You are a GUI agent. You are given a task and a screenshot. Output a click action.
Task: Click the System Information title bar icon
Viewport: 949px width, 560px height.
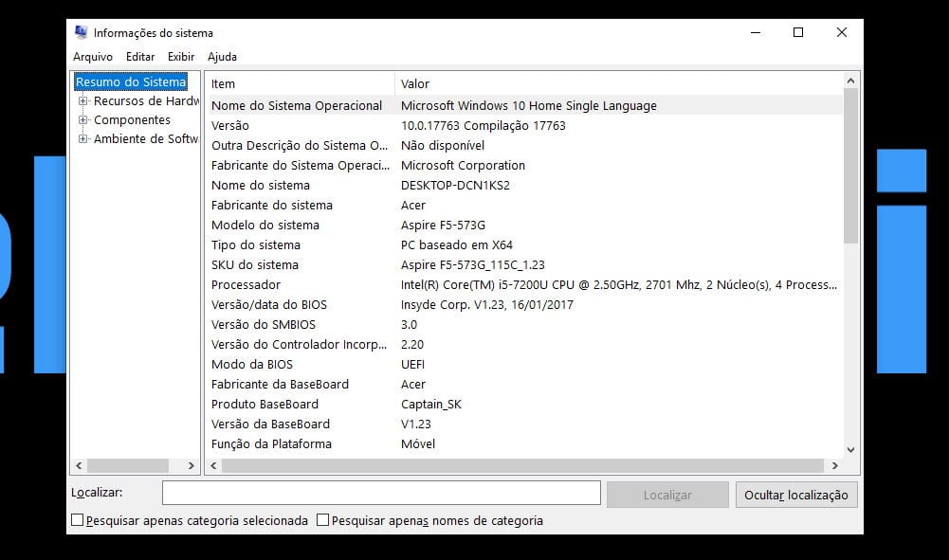81,32
